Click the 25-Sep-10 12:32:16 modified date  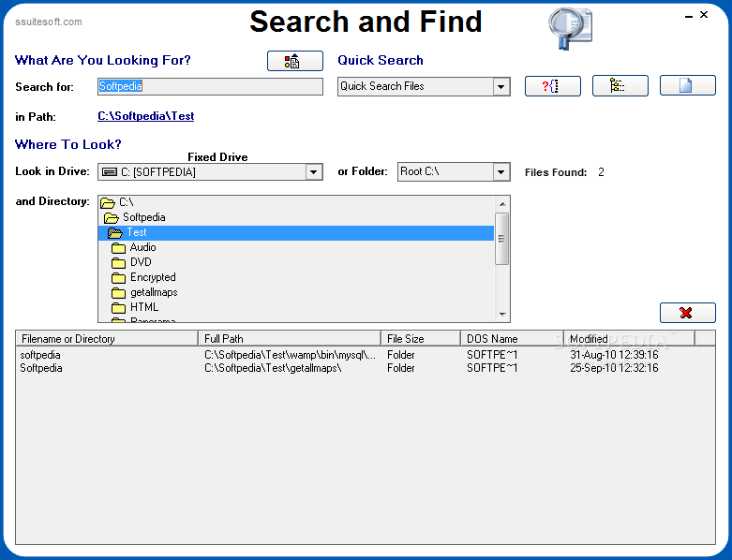click(x=614, y=368)
